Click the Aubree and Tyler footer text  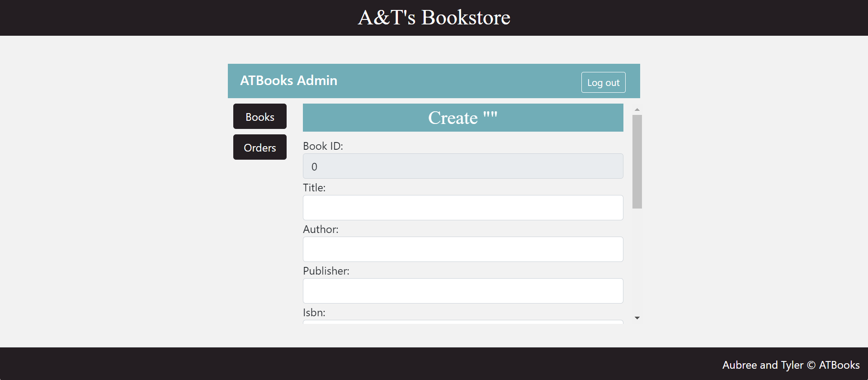[x=791, y=365]
